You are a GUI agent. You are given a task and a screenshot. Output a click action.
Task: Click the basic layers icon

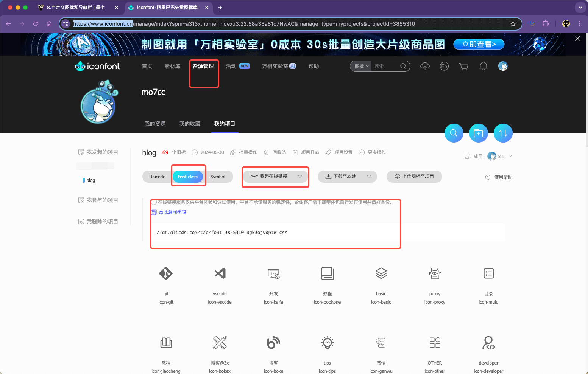point(381,273)
